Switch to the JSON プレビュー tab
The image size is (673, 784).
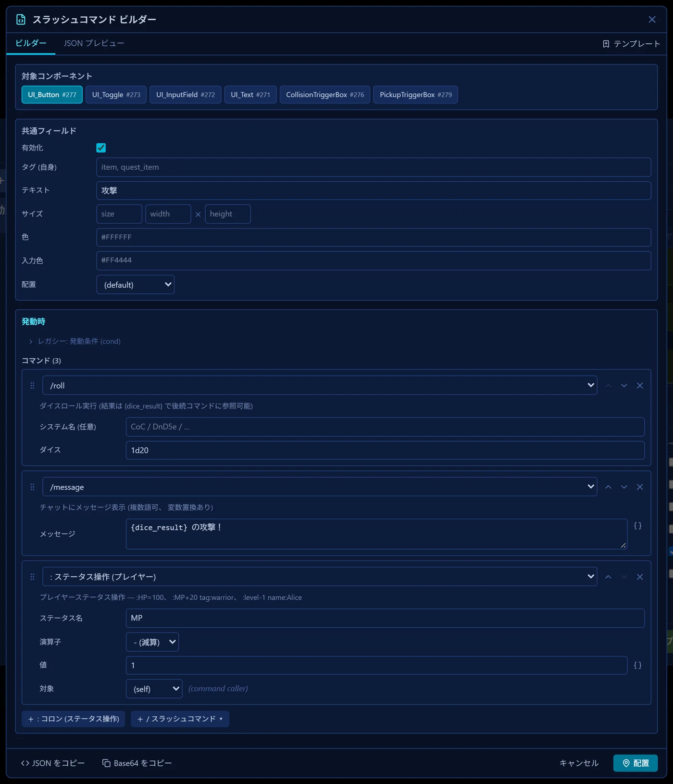coord(94,43)
